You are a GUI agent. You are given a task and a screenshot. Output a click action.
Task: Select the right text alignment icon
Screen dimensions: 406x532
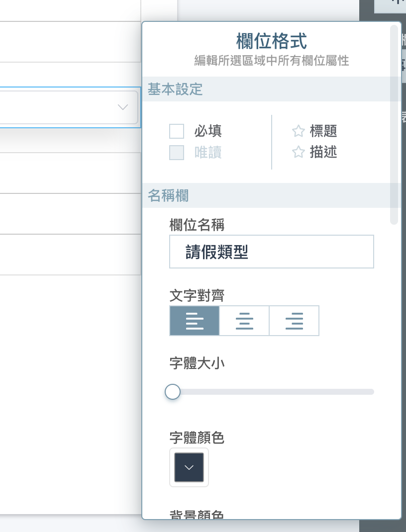click(294, 321)
